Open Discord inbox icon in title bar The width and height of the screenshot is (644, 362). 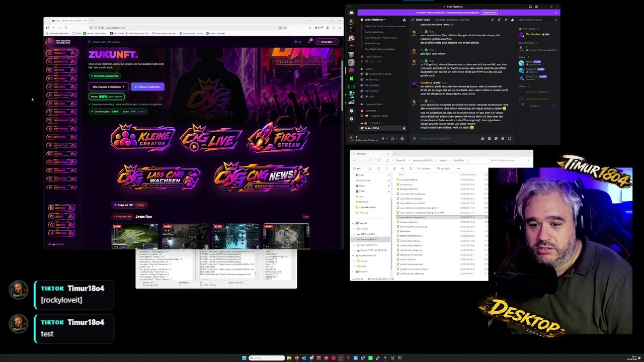(530, 7)
